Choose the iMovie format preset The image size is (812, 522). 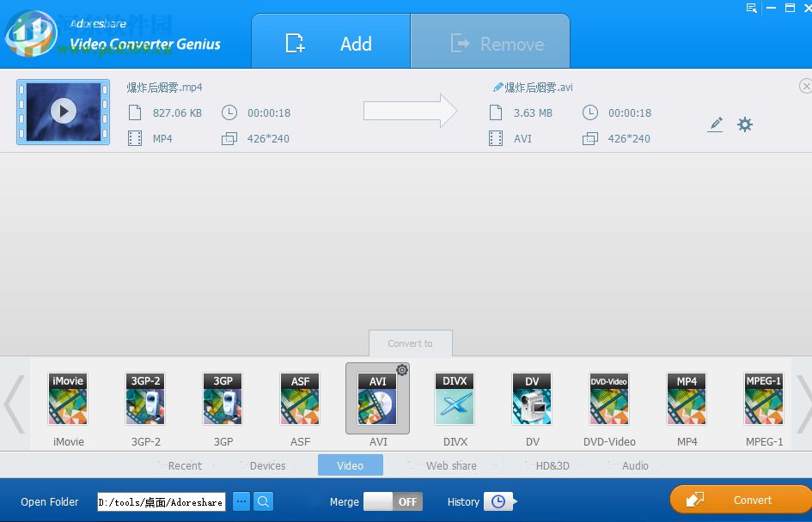pos(68,398)
